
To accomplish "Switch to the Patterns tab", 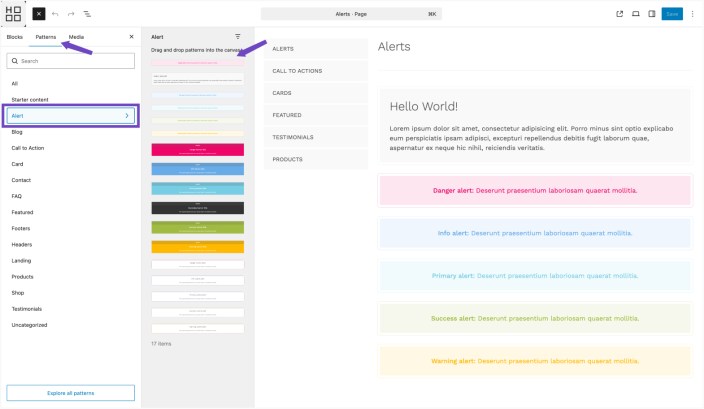I will point(46,37).
